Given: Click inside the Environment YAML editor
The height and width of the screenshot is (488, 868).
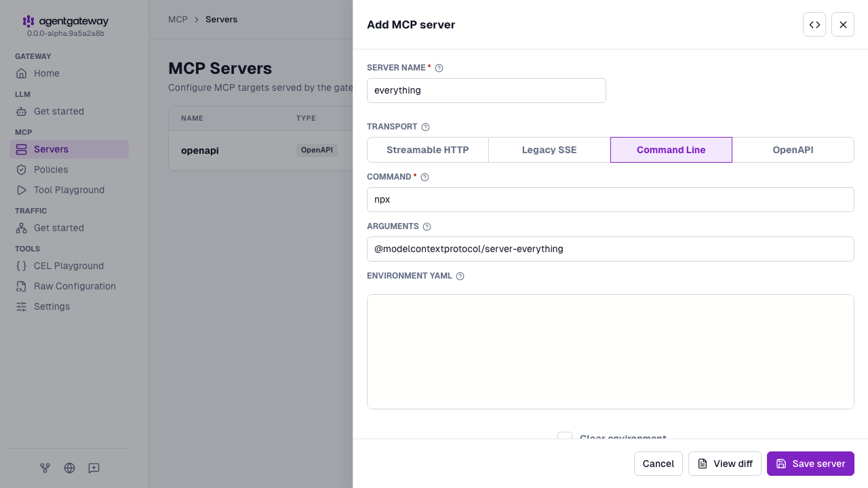Looking at the screenshot, I should click(610, 352).
